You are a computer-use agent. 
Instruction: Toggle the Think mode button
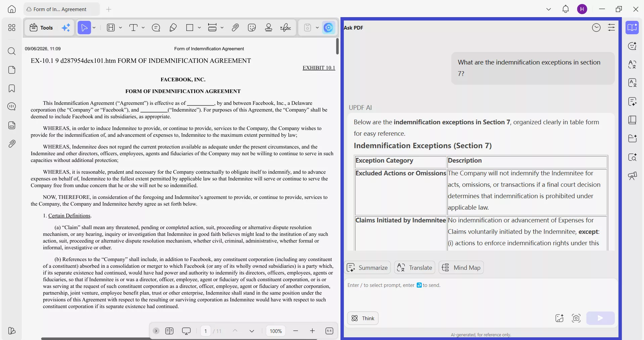click(x=363, y=318)
